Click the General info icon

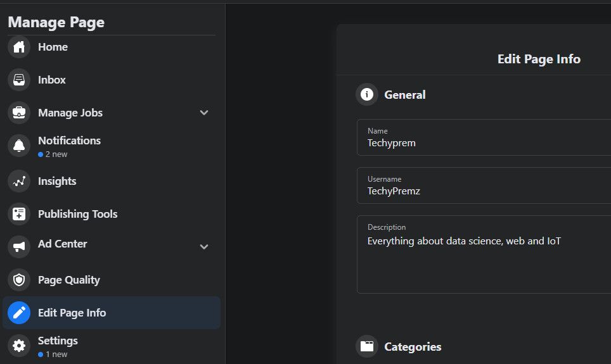pyautogui.click(x=367, y=95)
